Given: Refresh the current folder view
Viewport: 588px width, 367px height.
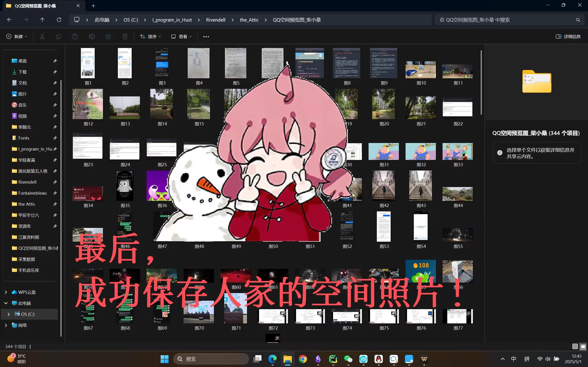Looking at the screenshot, I should pyautogui.click(x=59, y=20).
